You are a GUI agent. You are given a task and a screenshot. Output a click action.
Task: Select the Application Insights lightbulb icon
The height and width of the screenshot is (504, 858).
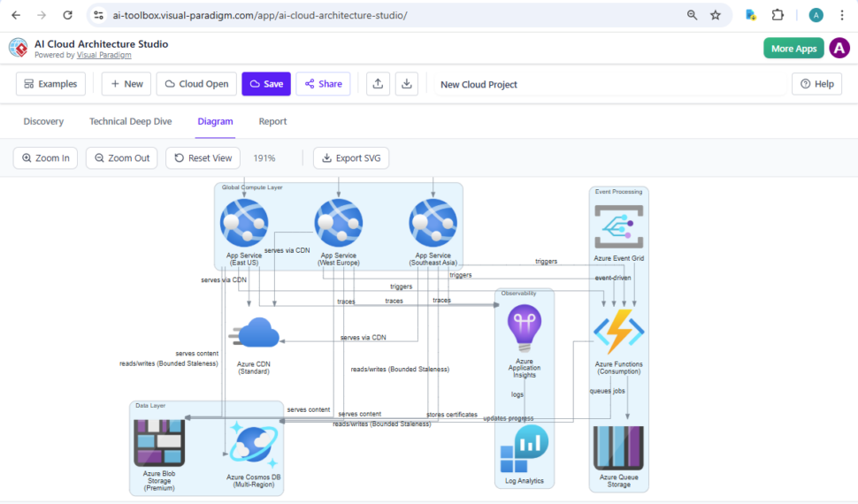(525, 328)
